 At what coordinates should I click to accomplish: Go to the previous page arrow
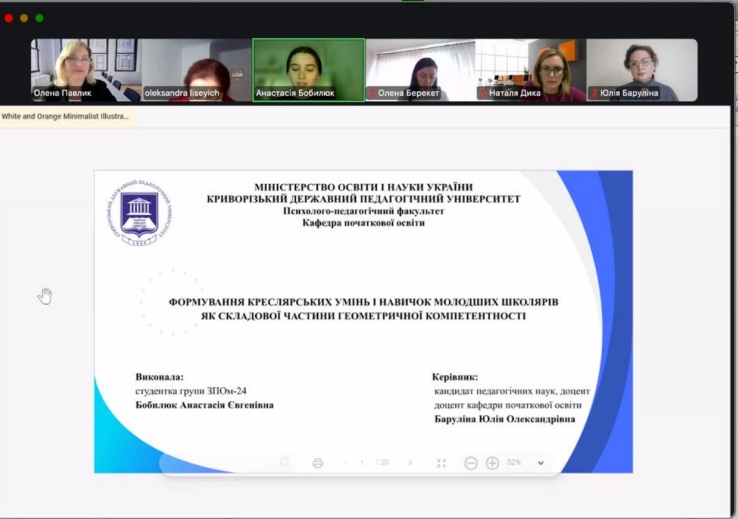coord(346,463)
